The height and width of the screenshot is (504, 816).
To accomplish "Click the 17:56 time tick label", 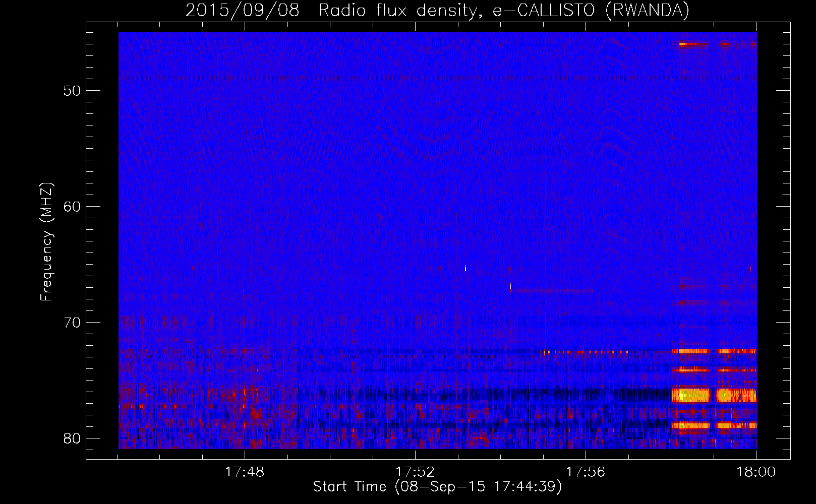I will click(586, 472).
